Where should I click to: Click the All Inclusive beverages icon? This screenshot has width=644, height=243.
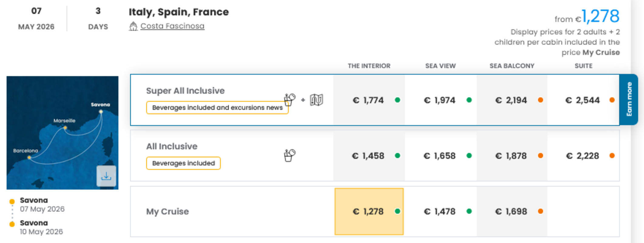coord(289,156)
